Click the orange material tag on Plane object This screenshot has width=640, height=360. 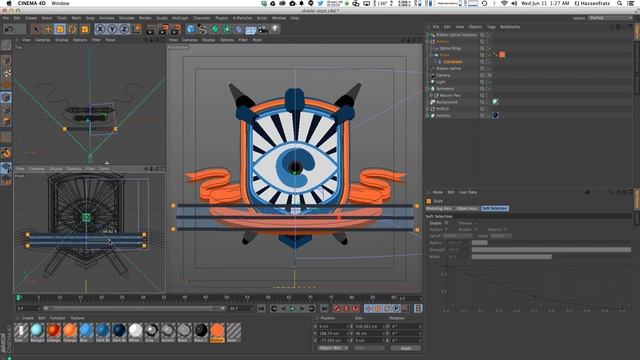click(x=502, y=55)
